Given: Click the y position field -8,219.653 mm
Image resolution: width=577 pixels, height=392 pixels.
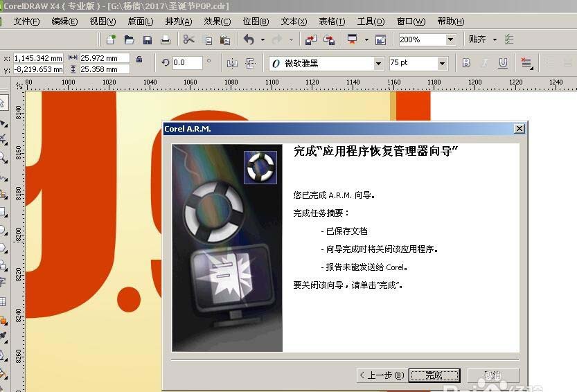Looking at the screenshot, I should 38,69.
